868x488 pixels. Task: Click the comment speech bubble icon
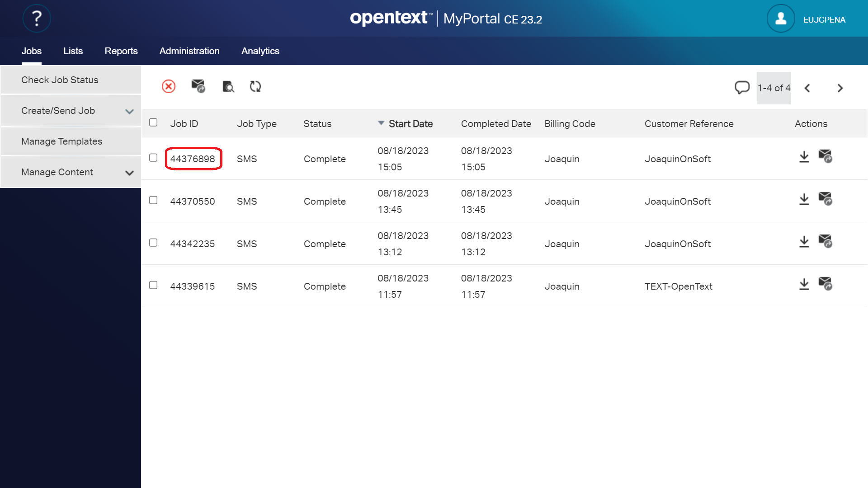(x=742, y=87)
